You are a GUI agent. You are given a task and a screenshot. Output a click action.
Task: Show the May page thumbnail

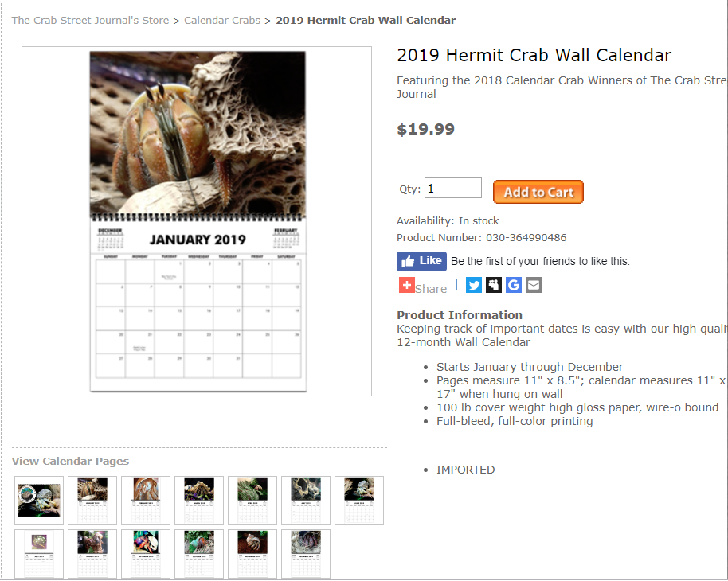tap(306, 501)
